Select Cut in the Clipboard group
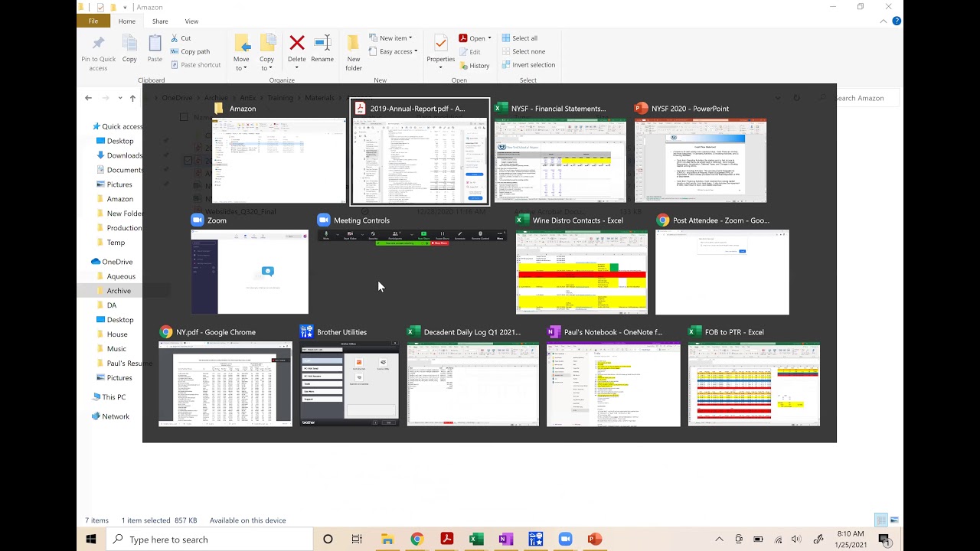980x551 pixels. [x=181, y=38]
